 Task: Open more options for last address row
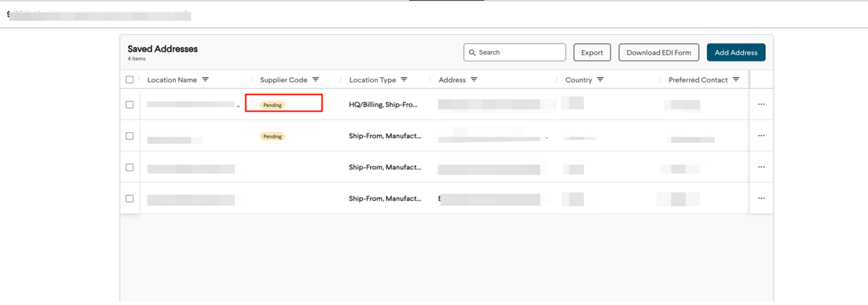pos(761,199)
